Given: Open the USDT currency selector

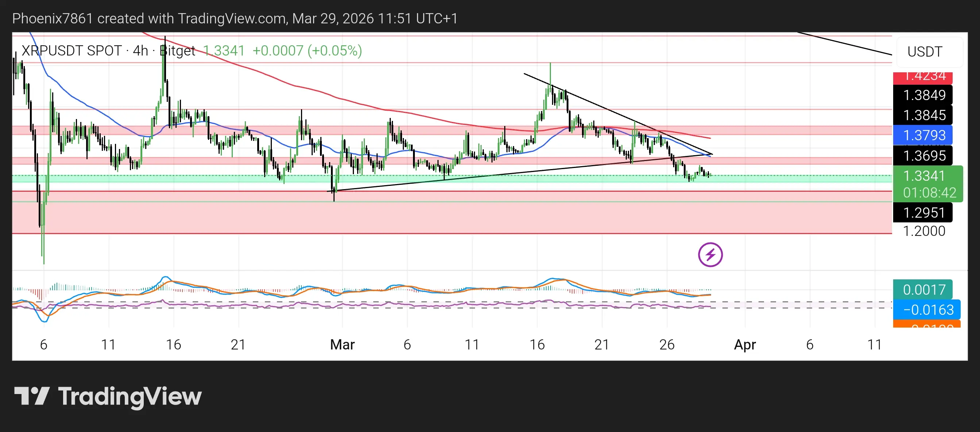Looking at the screenshot, I should coord(929,51).
